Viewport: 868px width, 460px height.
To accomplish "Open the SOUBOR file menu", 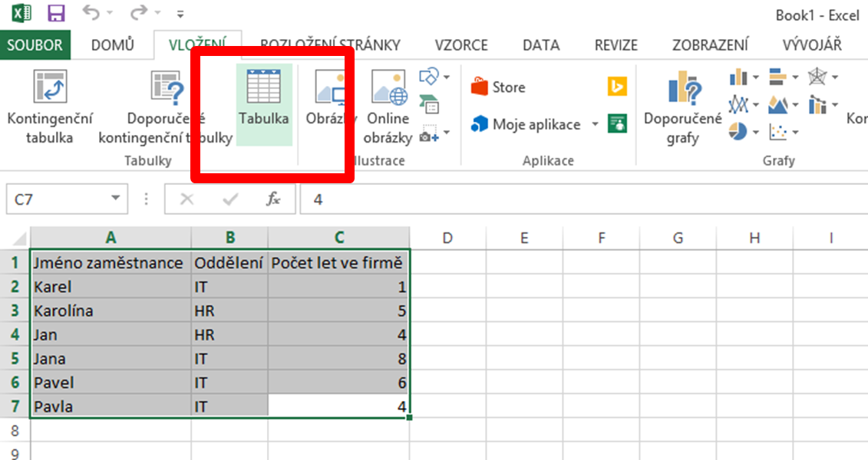I will (x=35, y=45).
